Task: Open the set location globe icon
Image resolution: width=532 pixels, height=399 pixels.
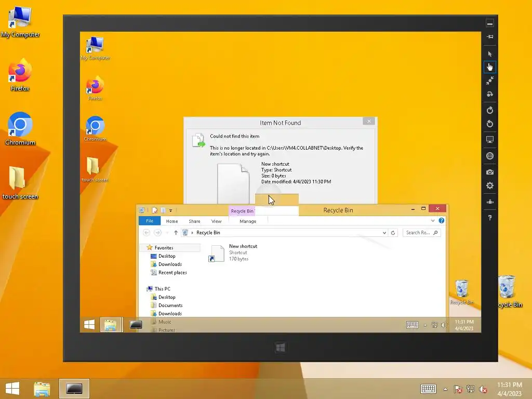Action: click(x=489, y=156)
